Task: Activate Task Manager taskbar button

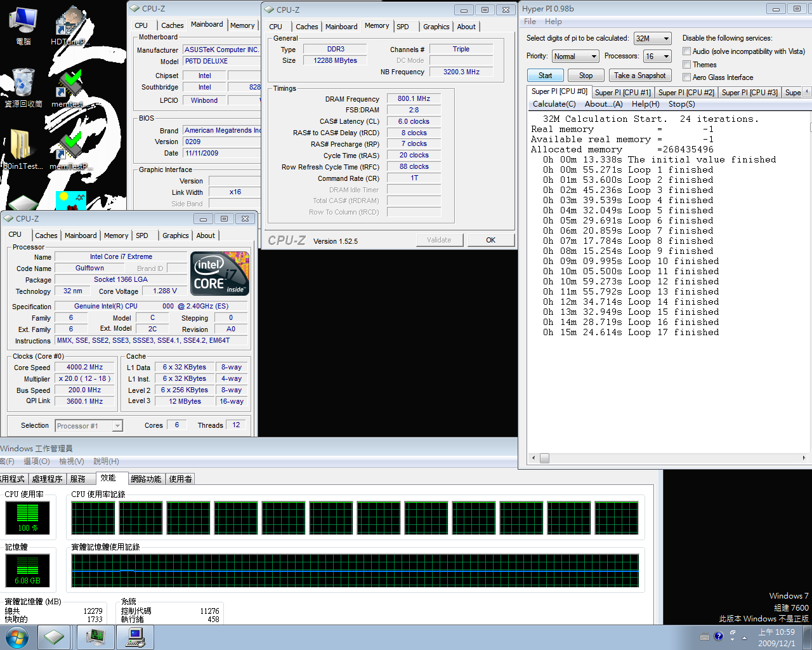Action: click(96, 637)
